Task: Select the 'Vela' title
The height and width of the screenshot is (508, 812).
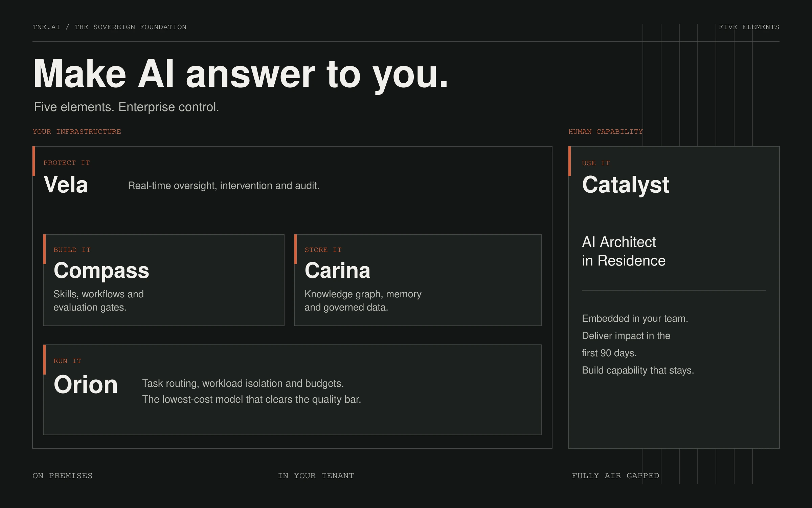Action: [66, 185]
